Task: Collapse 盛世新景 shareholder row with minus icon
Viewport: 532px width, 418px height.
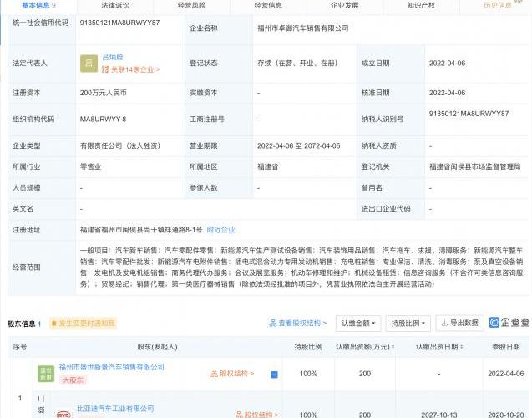Action: click(x=274, y=375)
